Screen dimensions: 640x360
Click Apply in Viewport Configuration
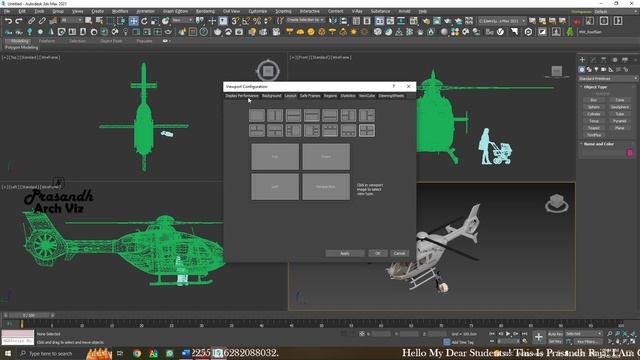click(x=345, y=253)
